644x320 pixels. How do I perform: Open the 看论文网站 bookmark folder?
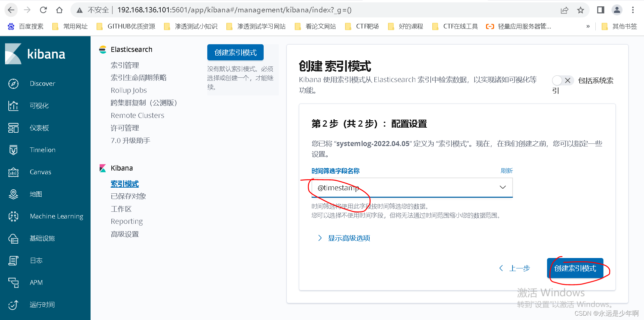[315, 26]
